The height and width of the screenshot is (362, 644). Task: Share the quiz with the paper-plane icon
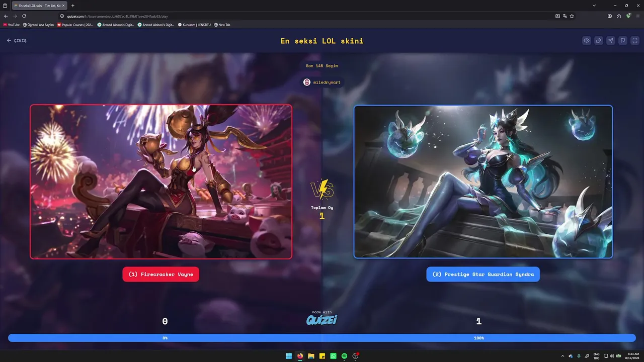coord(611,41)
